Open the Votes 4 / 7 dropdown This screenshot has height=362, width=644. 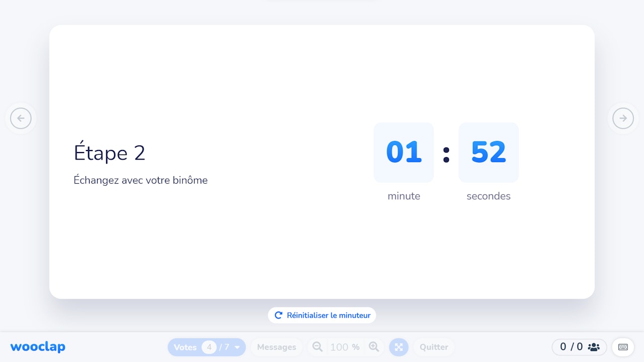tap(207, 347)
